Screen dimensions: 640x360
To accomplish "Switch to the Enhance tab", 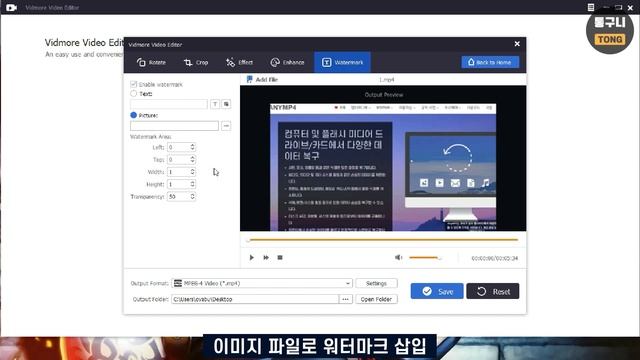I will (x=287, y=62).
